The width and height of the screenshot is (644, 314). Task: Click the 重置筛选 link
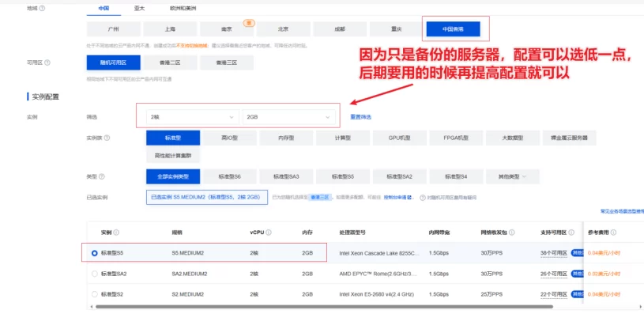[x=360, y=117]
